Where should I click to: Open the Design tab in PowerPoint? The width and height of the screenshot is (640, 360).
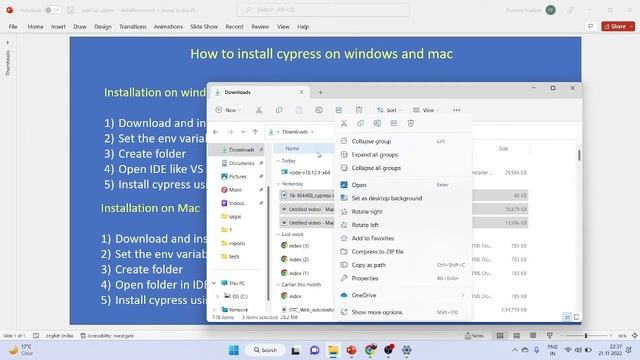click(x=102, y=27)
